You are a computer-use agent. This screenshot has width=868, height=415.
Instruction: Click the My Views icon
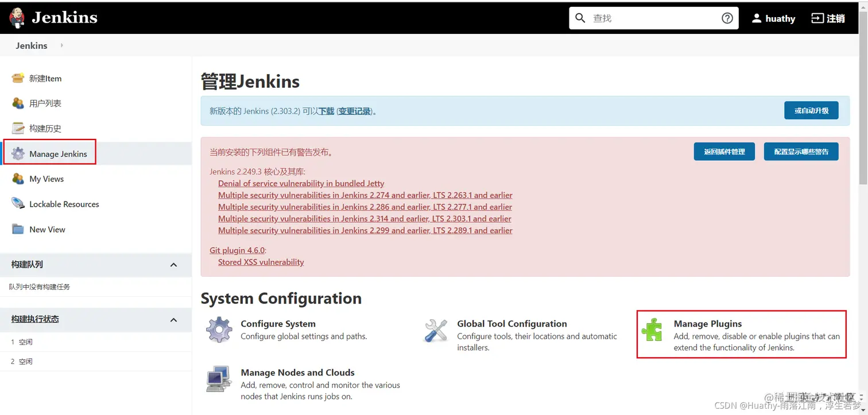click(18, 179)
